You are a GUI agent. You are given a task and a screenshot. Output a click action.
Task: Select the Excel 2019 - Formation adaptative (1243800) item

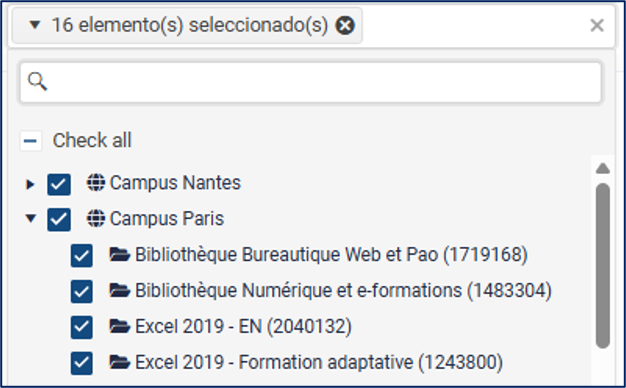point(319,362)
